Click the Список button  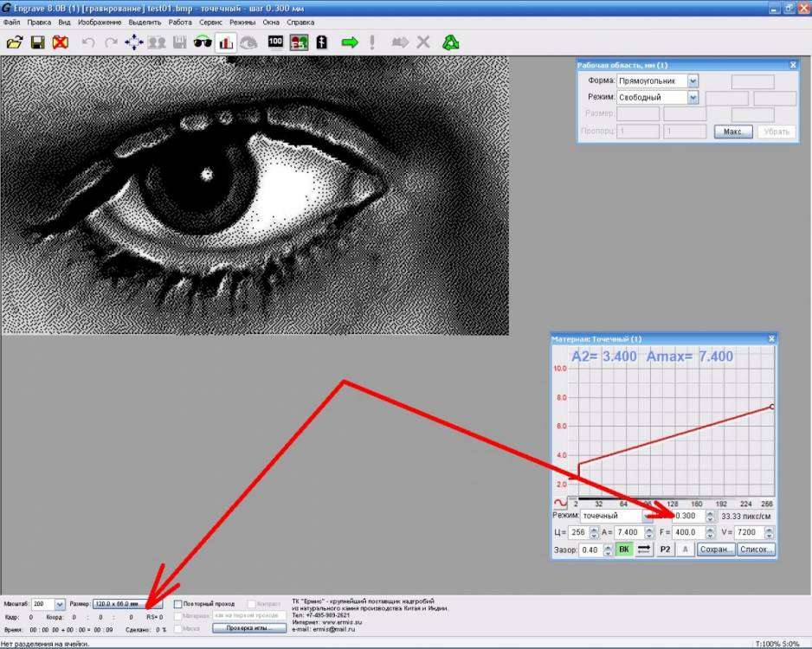(757, 549)
